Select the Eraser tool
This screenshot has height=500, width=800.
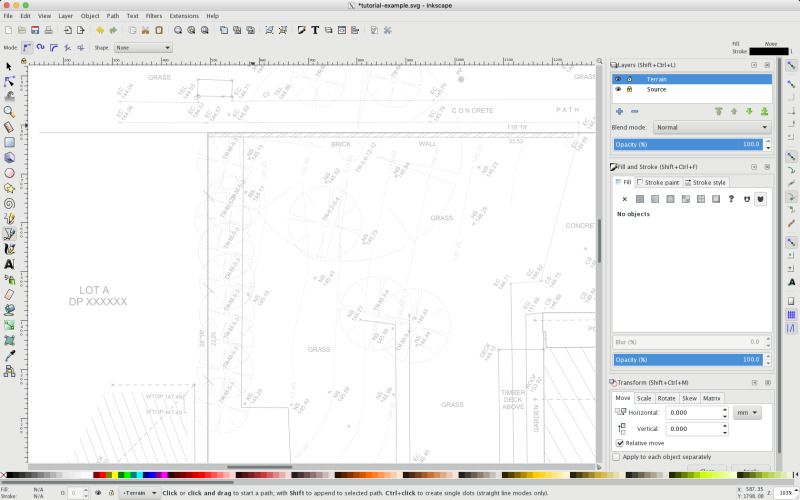tap(9, 295)
